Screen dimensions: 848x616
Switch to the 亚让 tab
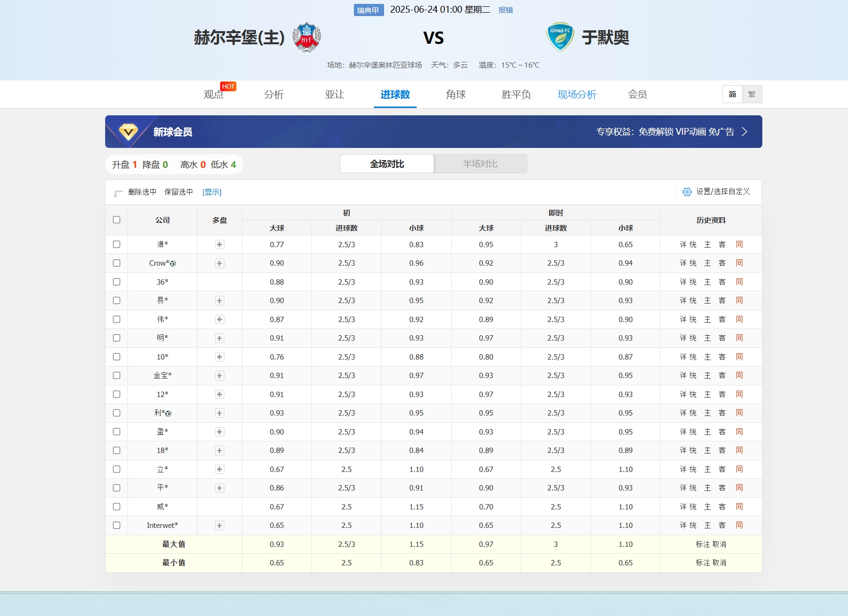(334, 94)
